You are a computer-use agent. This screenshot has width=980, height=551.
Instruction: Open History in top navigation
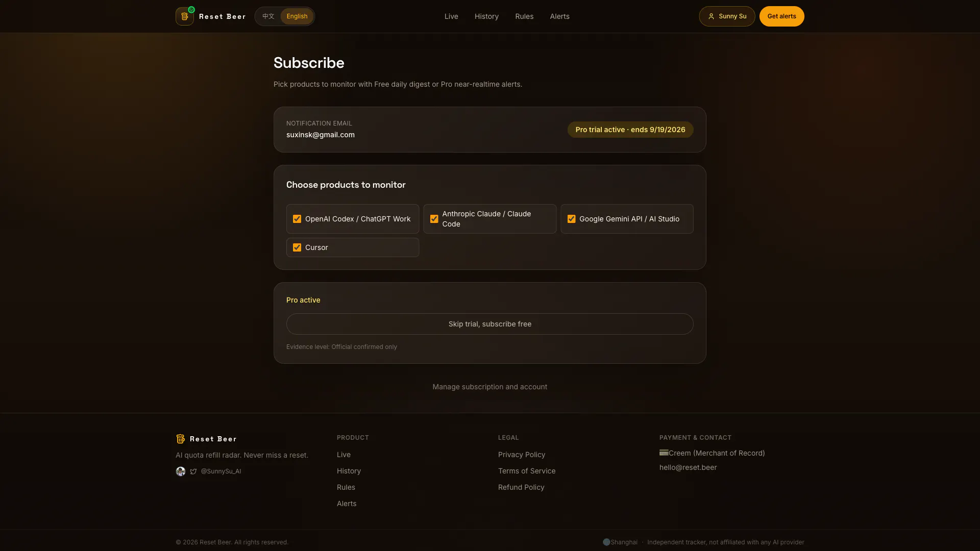pyautogui.click(x=486, y=16)
